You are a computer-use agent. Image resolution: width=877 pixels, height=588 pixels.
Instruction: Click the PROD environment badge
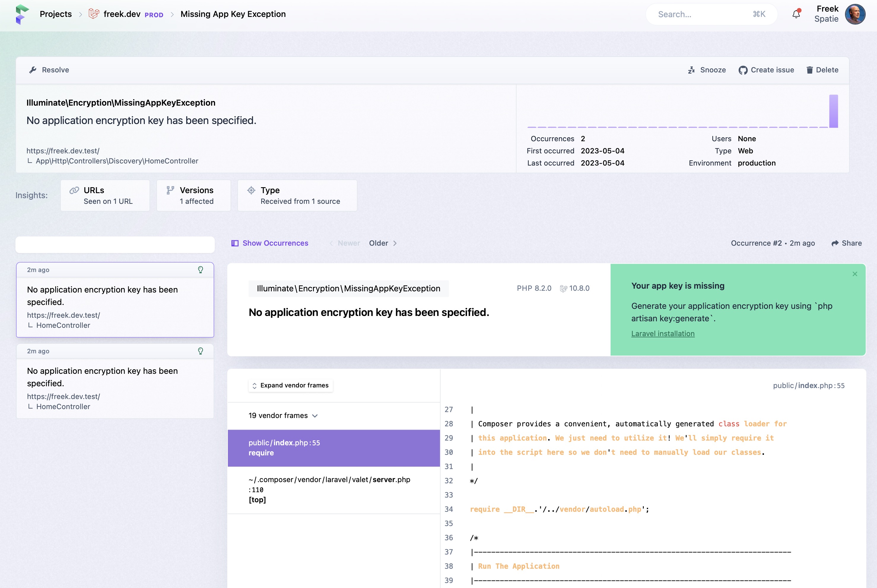coord(154,15)
